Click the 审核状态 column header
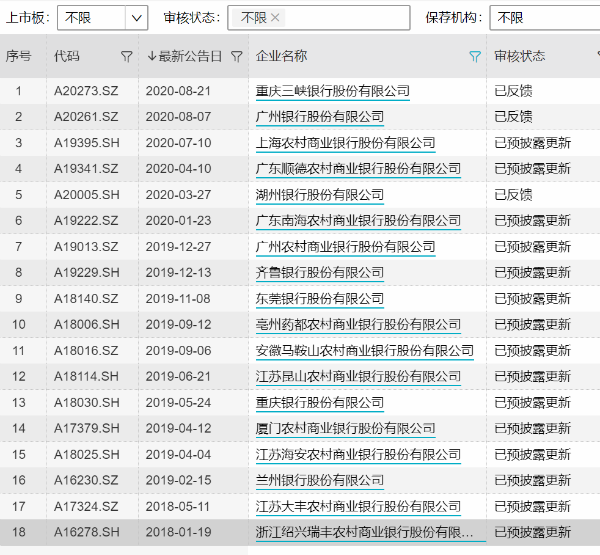Screen dimensions: 600x555 pyautogui.click(x=519, y=56)
